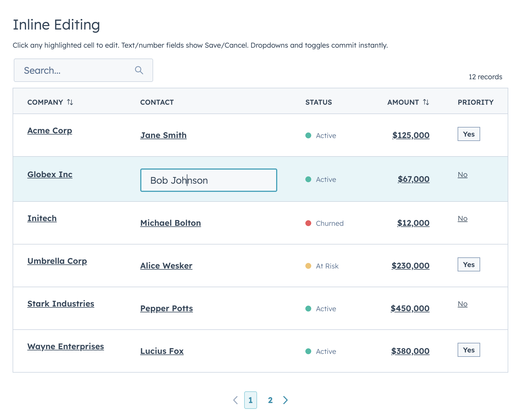Edit the Umbrella Corp company name

[57, 261]
